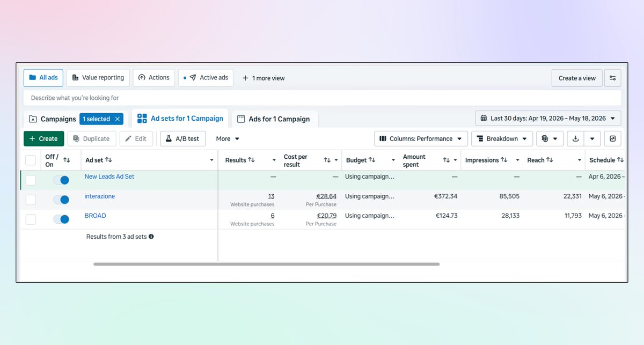This screenshot has width=644, height=345.
Task: Click the export download icon
Action: [x=576, y=138]
